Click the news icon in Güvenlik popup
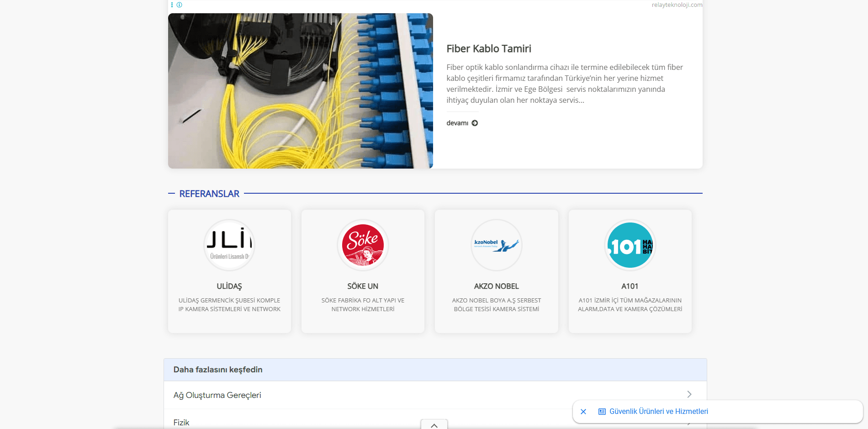868x429 pixels. (x=602, y=412)
